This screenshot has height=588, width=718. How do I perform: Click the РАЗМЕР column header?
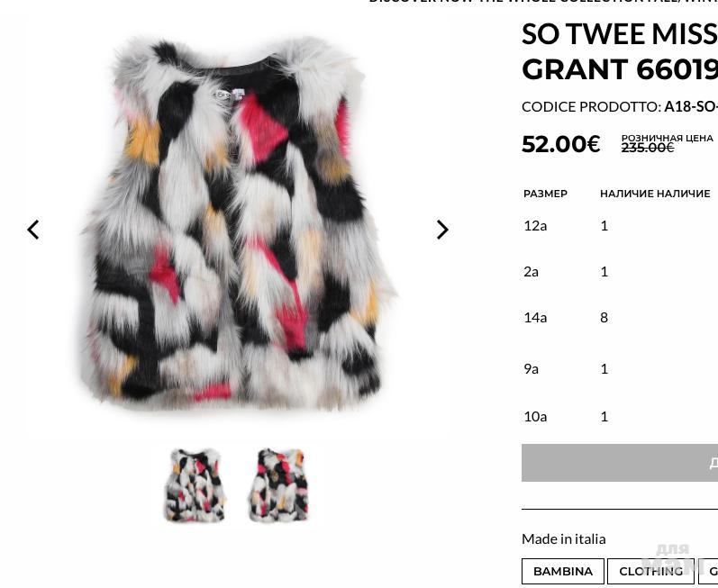coord(545,194)
